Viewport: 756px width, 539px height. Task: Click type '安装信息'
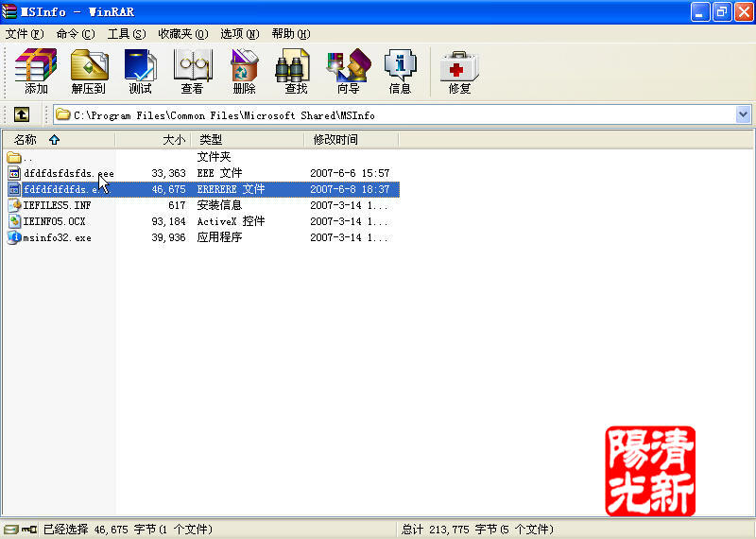click(219, 205)
